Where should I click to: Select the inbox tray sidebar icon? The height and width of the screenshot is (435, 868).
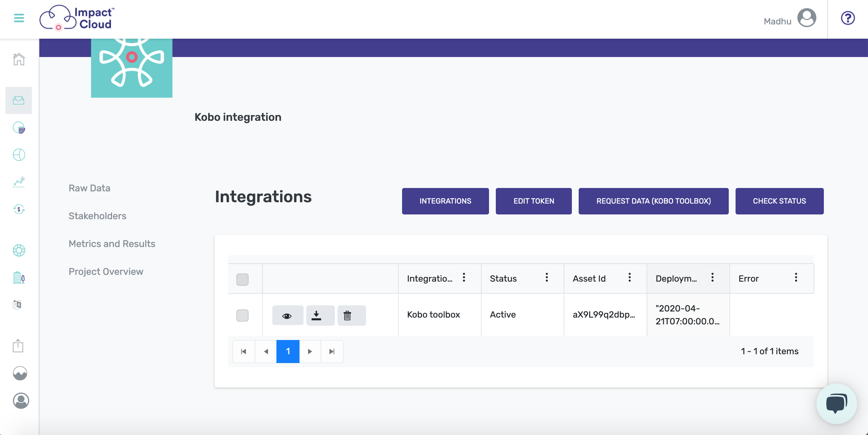(x=19, y=100)
